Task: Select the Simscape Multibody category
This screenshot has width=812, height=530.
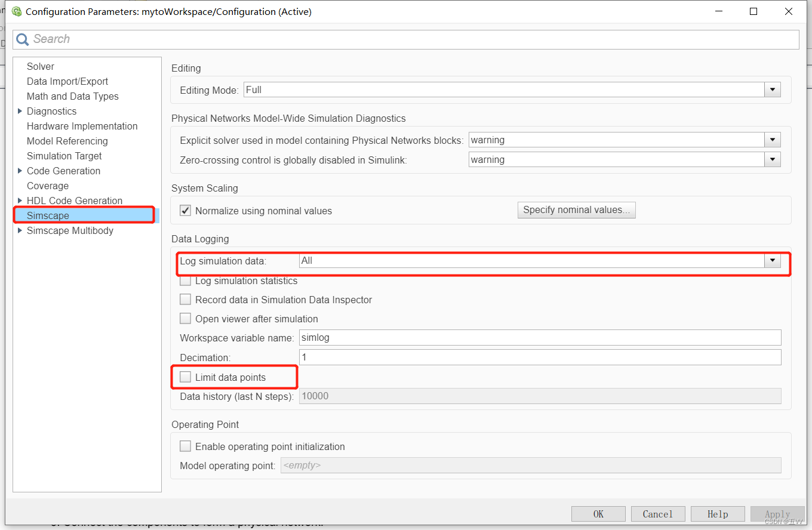Action: (70, 230)
